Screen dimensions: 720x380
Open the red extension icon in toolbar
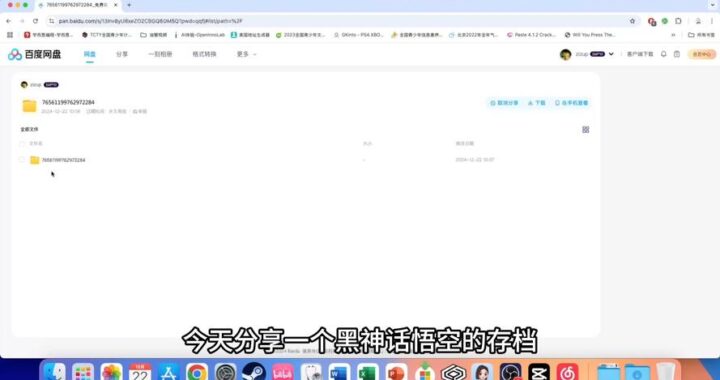tap(652, 21)
